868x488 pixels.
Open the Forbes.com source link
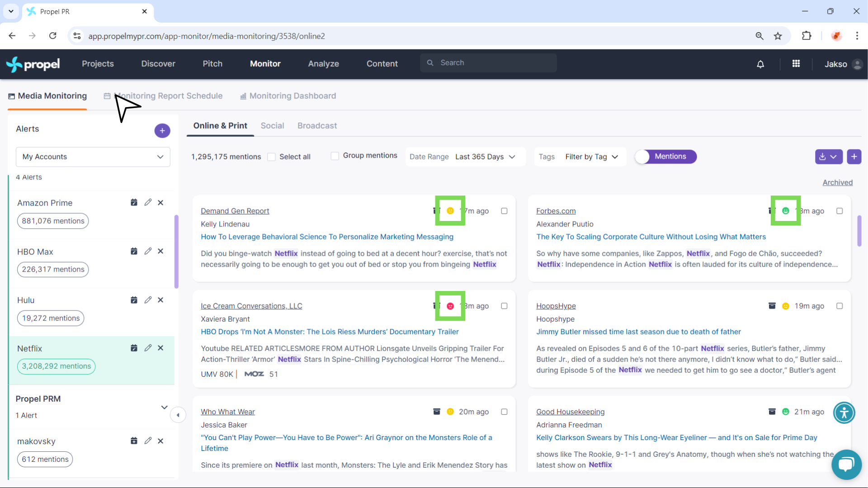tap(556, 211)
